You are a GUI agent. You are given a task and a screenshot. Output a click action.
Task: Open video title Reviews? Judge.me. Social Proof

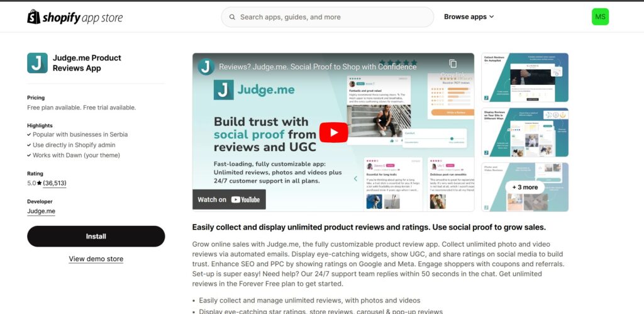point(318,67)
